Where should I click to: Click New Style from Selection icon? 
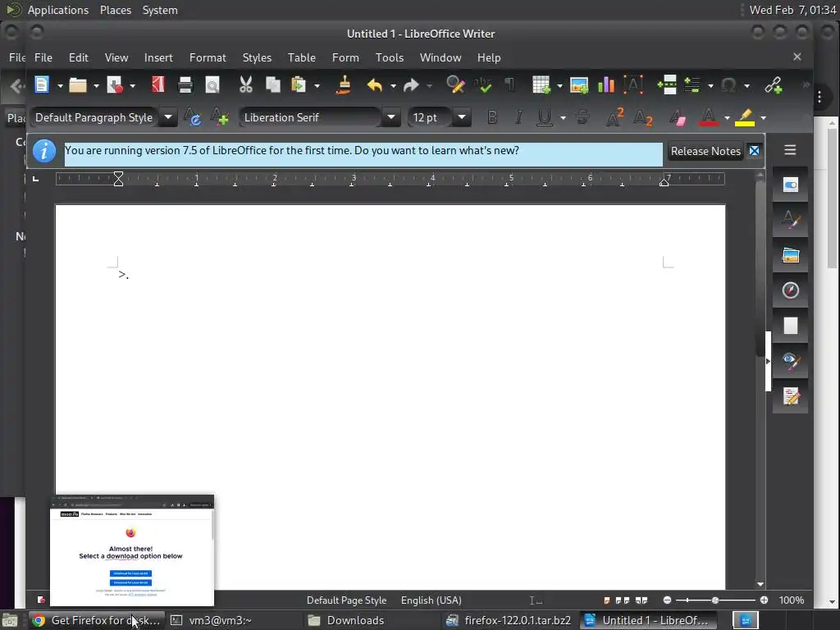click(x=220, y=117)
